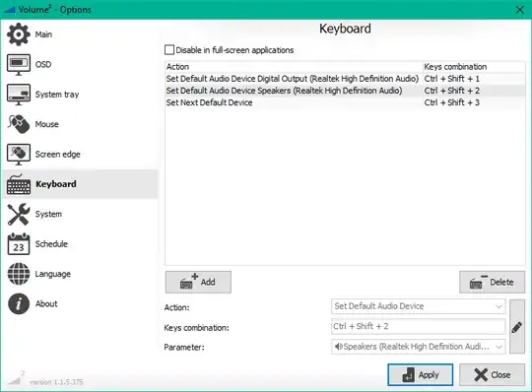Click the Keys combination input field
This screenshot has height=392, width=532.
(x=418, y=326)
